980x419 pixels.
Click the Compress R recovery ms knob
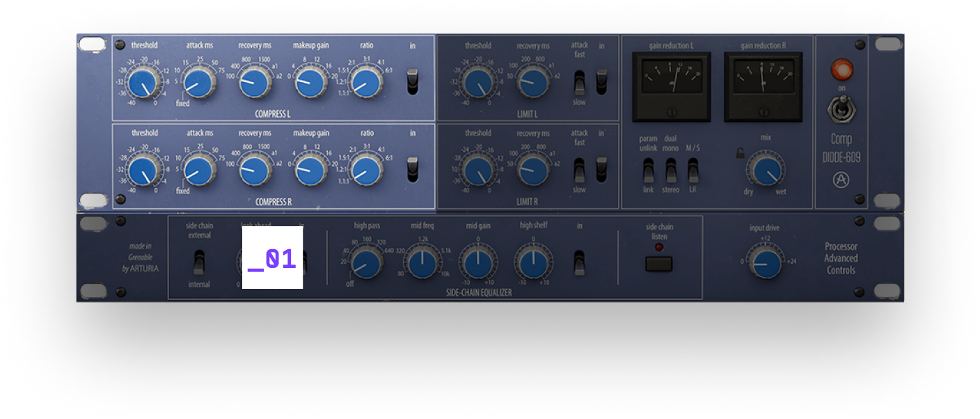pyautogui.click(x=255, y=171)
